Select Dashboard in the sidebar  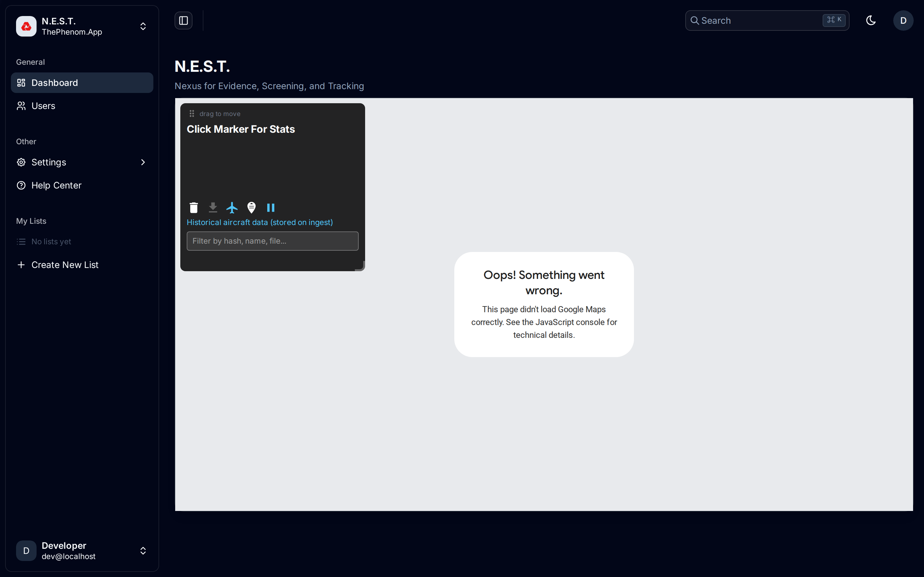coord(54,82)
